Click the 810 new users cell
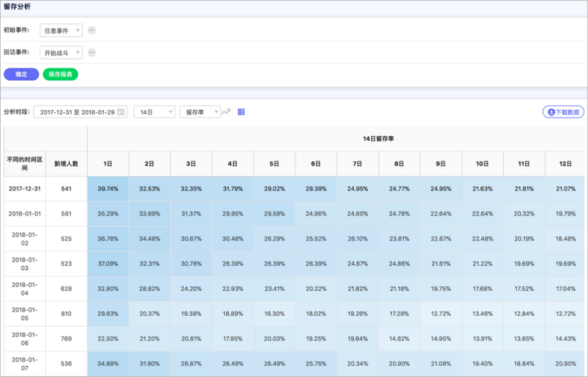Image resolution: width=588 pixels, height=377 pixels. 66,314
